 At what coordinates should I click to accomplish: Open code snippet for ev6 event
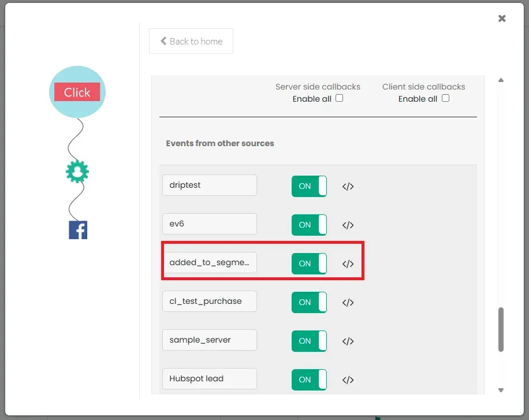click(348, 225)
